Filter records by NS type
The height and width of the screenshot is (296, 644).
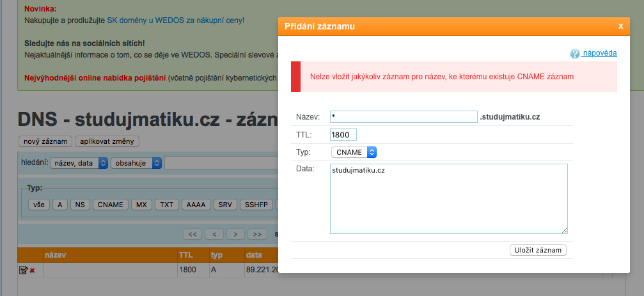[x=80, y=205]
